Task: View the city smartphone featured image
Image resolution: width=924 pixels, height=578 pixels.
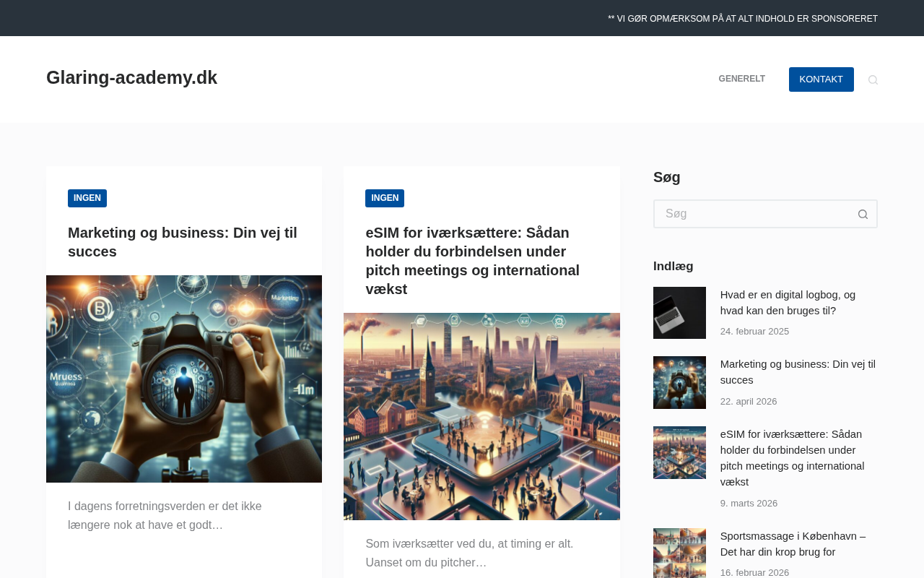Action: pyautogui.click(x=481, y=416)
